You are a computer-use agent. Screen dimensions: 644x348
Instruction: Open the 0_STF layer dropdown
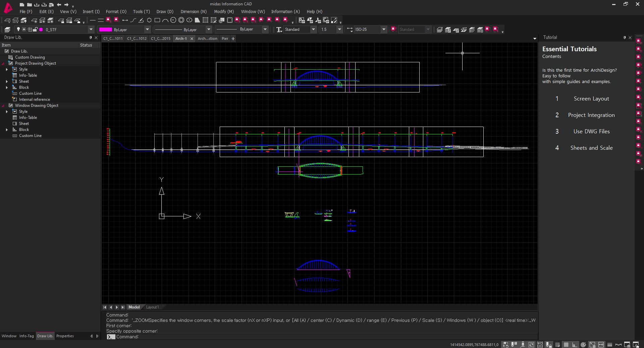91,29
